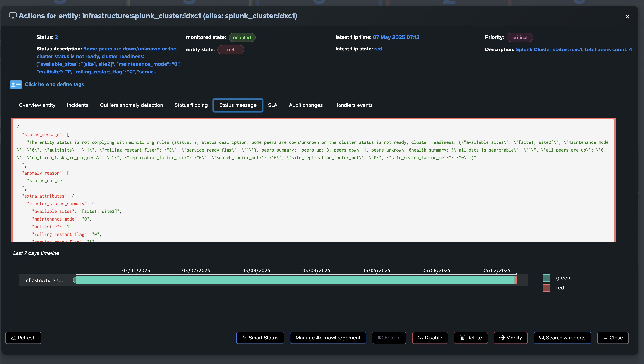Click the red segment at timeline end

(515, 280)
